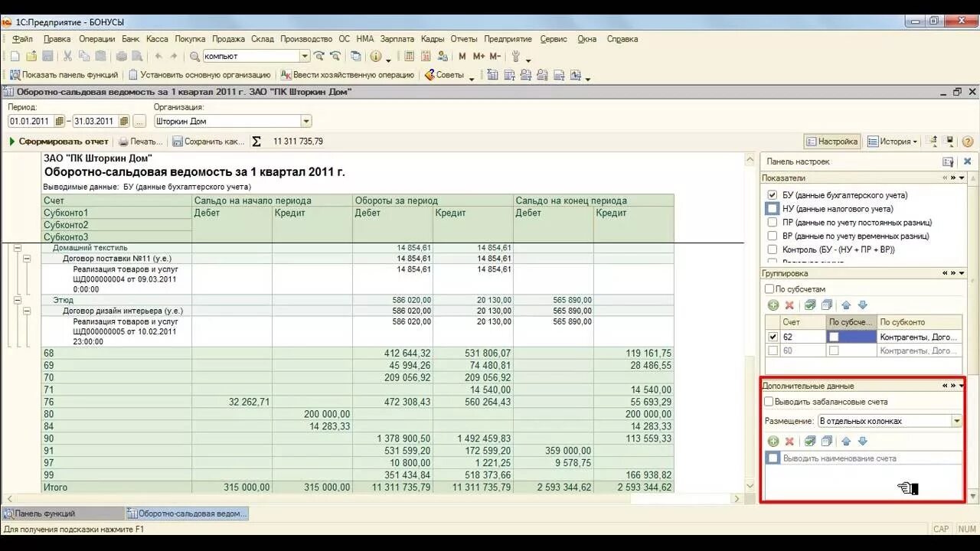Click the report help question mark icon
Viewport: 980px width, 551px height.
968,142
